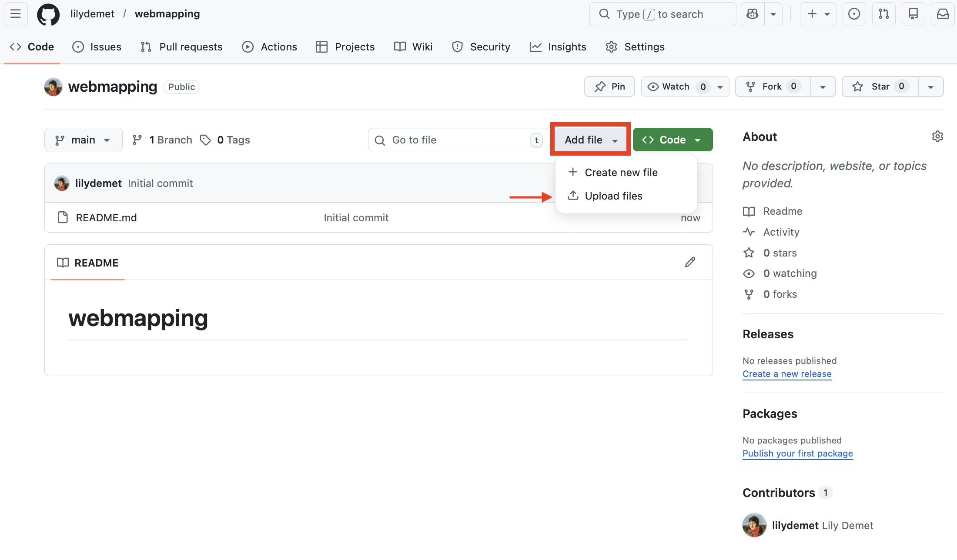
Task: Toggle Watch on the repository
Action: 676,87
